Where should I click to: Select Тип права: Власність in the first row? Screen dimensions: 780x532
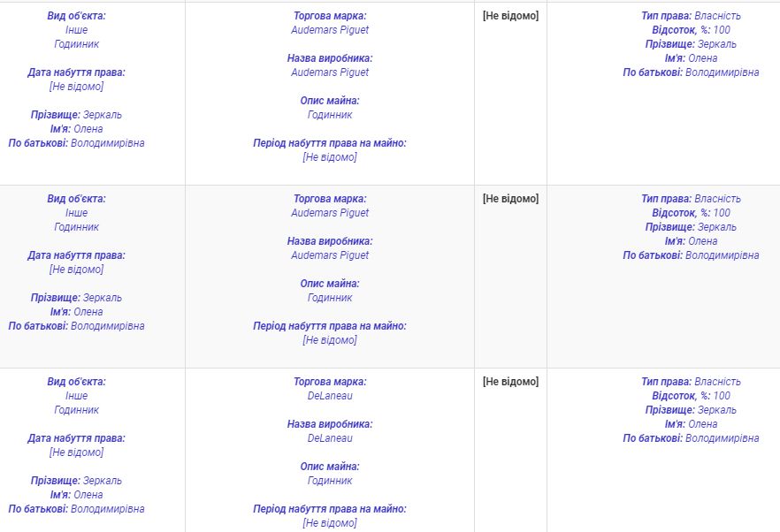691,16
